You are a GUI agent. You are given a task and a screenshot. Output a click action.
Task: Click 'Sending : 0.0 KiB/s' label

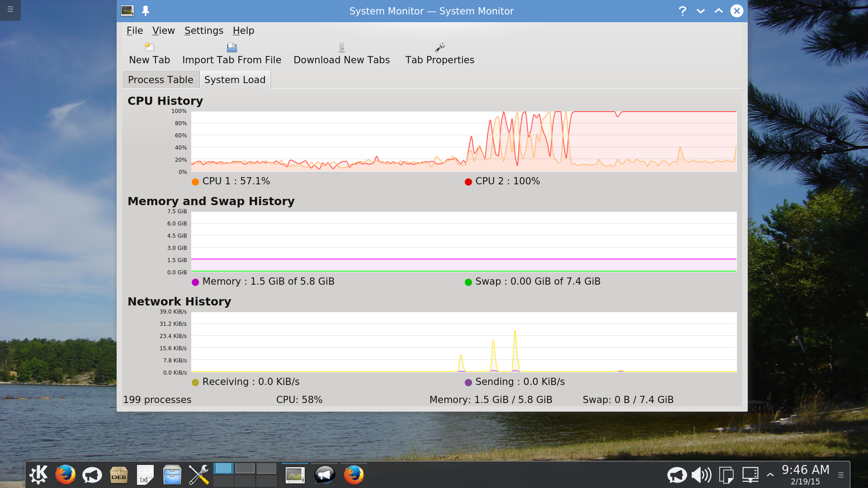coord(520,381)
